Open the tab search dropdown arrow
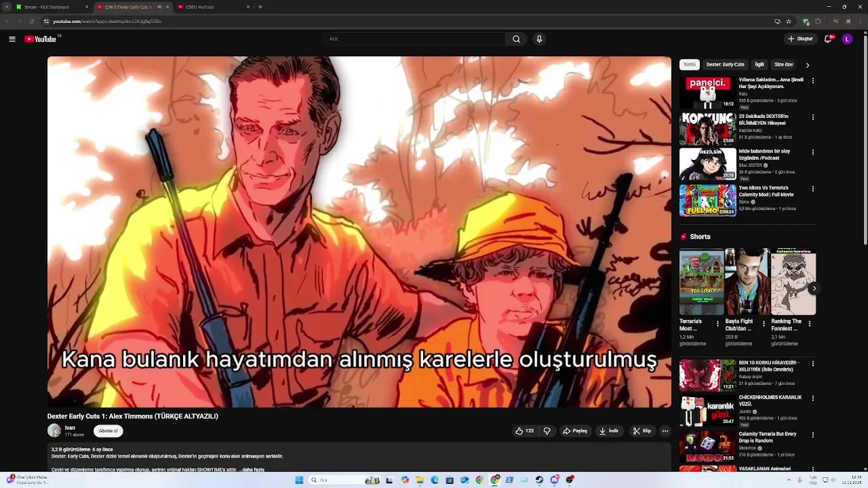 (6, 7)
